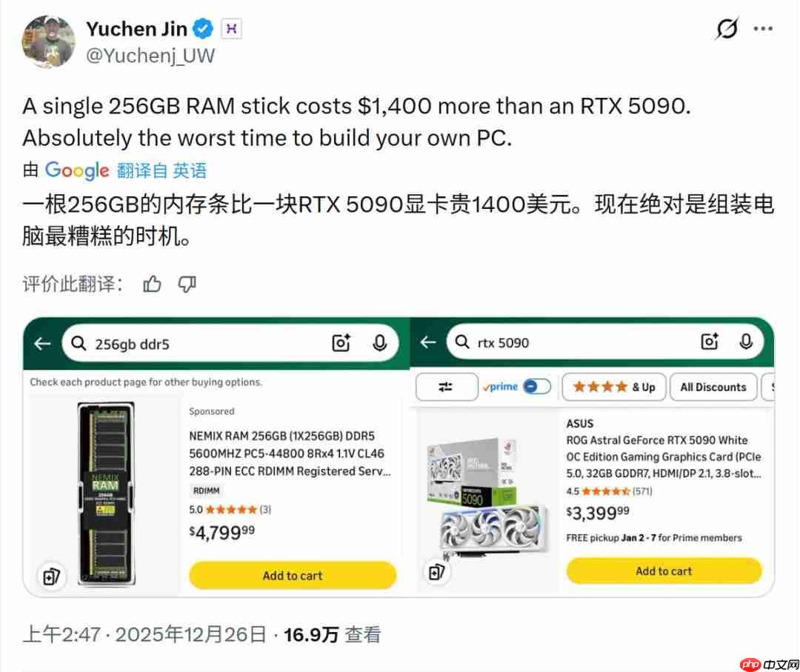Rate the translation with thumbs down
The width and height of the screenshot is (800, 672).
point(187,285)
